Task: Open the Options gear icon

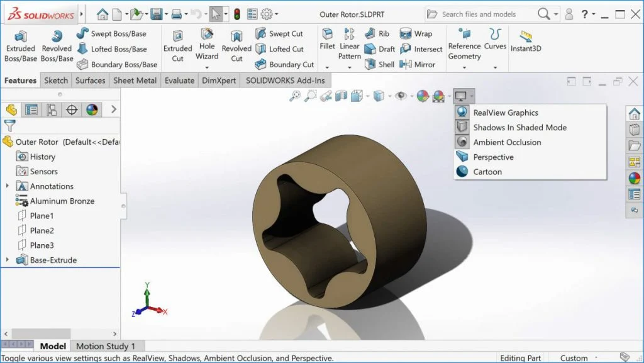Action: (267, 14)
